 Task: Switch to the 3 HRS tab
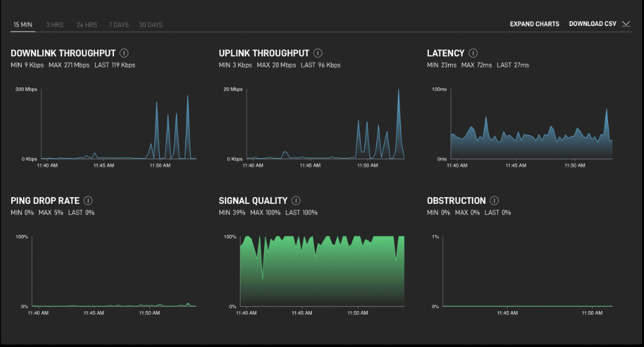pos(55,25)
